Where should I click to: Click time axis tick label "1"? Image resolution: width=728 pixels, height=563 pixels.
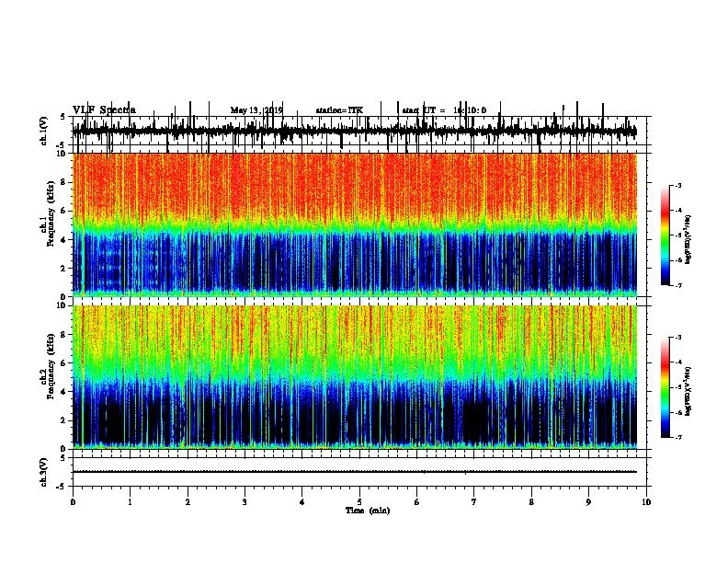tap(130, 502)
